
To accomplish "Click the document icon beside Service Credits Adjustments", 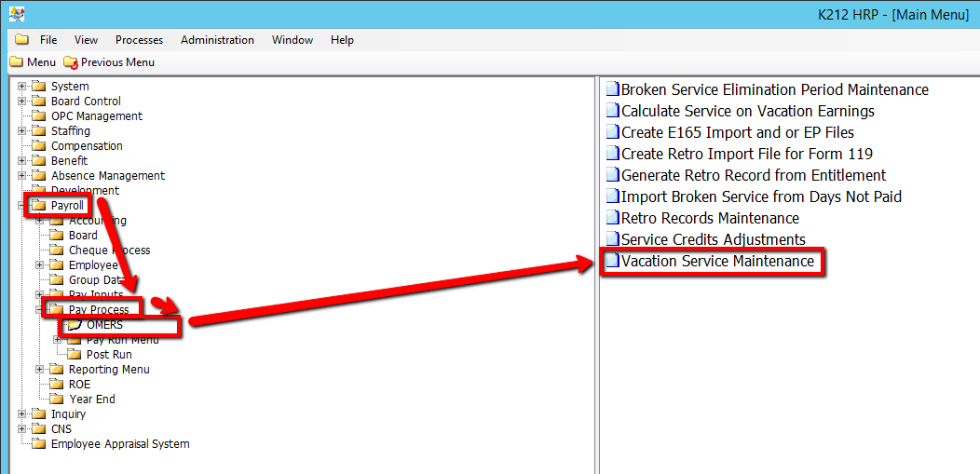I will (x=612, y=239).
